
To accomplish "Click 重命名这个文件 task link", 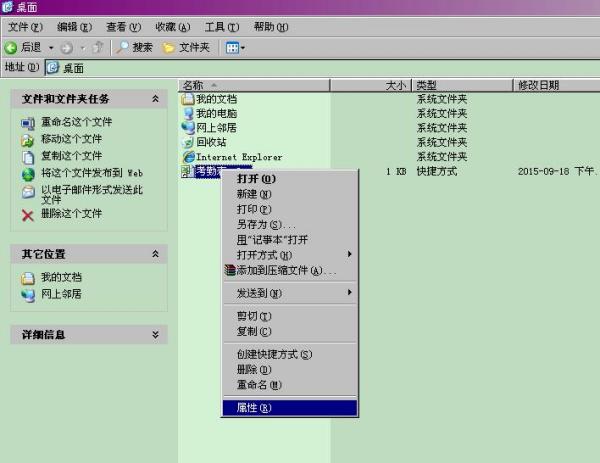I will coord(77,122).
